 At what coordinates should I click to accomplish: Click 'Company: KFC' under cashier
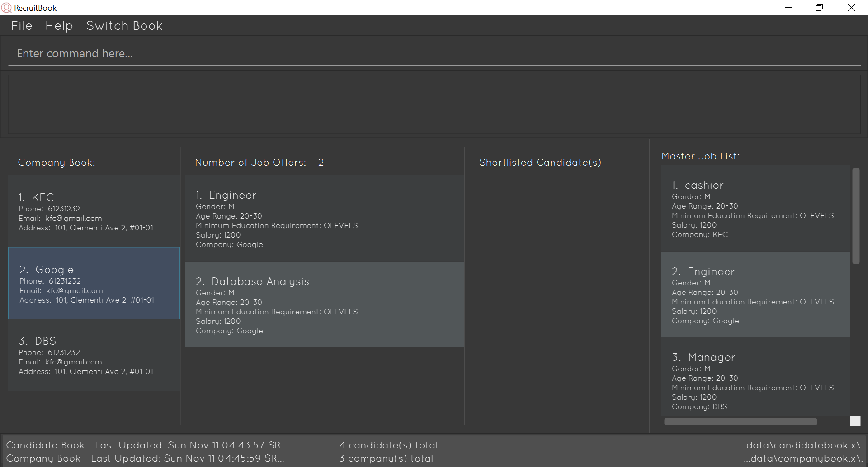(700, 235)
